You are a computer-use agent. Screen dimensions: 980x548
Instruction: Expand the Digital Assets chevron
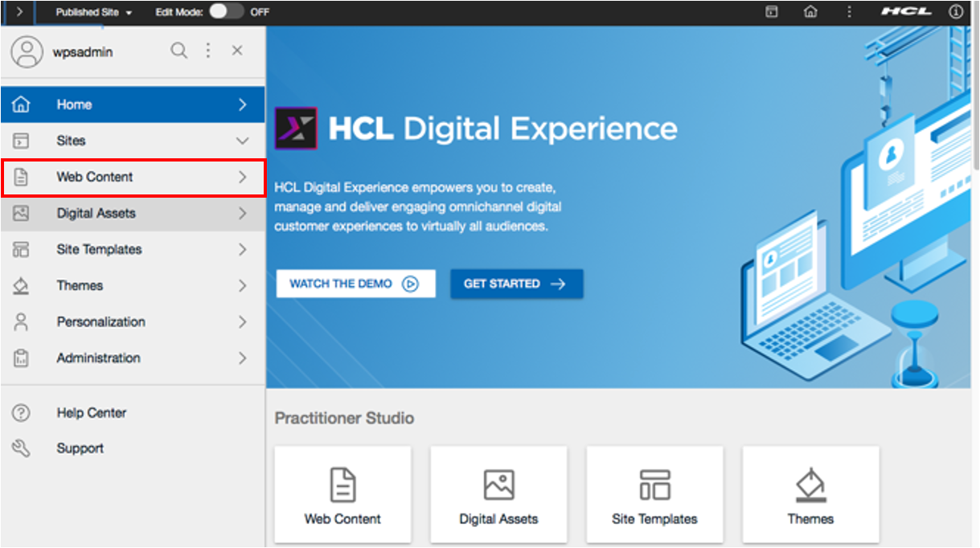tap(242, 214)
